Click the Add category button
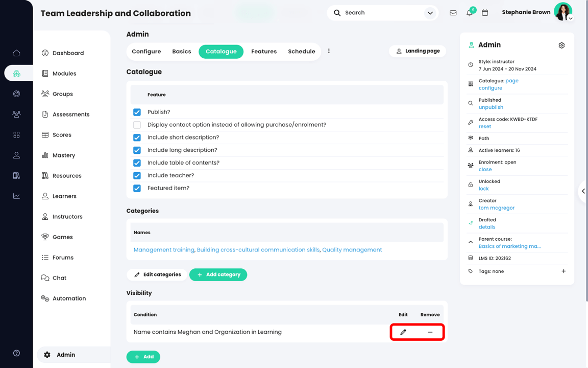The image size is (588, 368). 218,274
